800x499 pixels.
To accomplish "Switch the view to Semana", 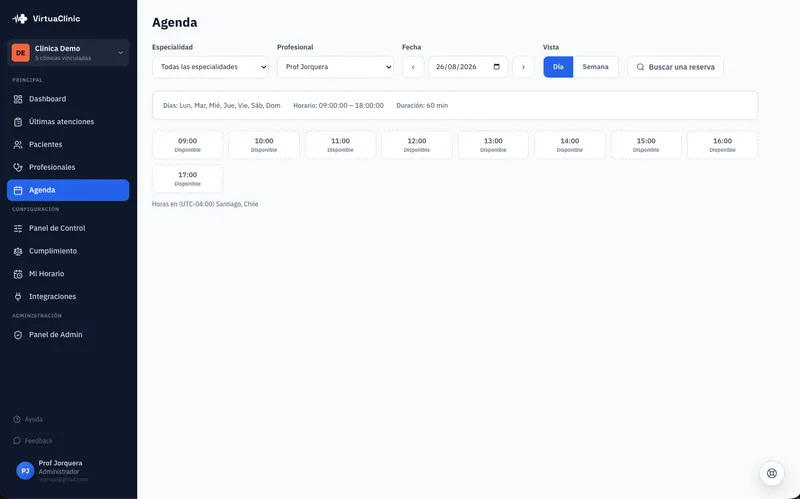I will [595, 67].
